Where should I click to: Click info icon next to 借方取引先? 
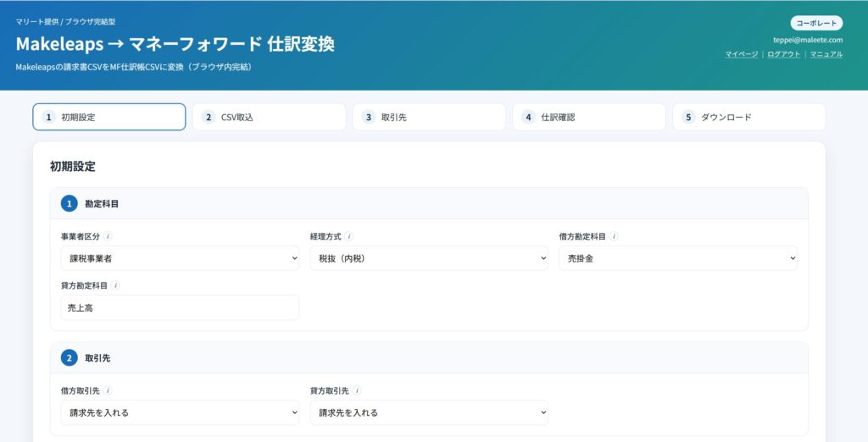108,390
